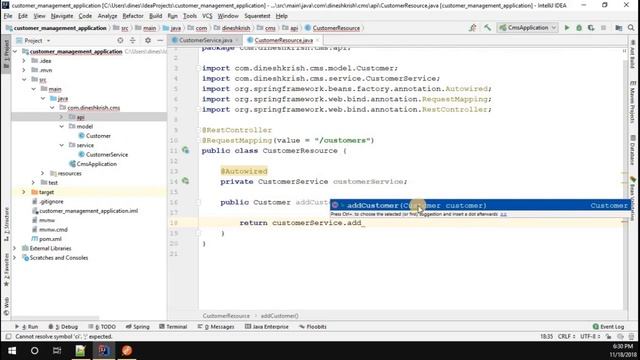Screen dimensions: 640x360
Task: Collapse all in Project panel
Action: point(133,40)
